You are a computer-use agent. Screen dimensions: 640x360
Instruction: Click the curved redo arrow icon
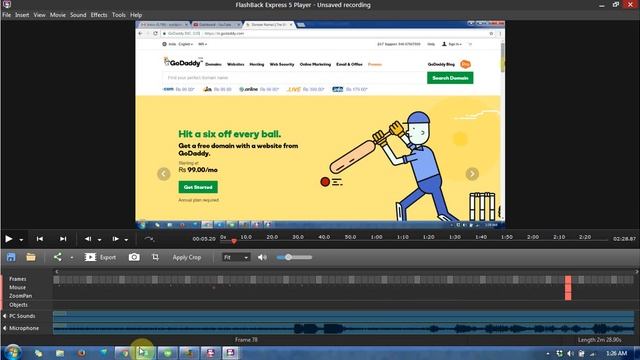pos(149,239)
